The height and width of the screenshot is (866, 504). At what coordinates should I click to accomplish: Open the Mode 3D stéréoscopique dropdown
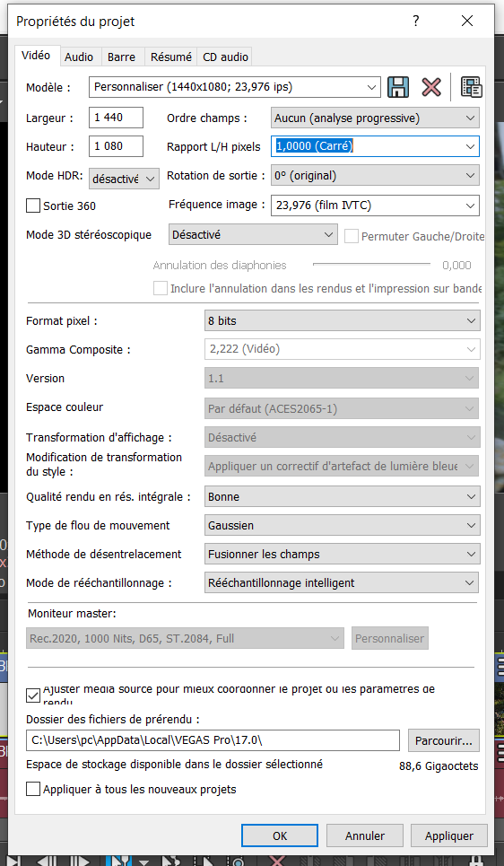[253, 234]
